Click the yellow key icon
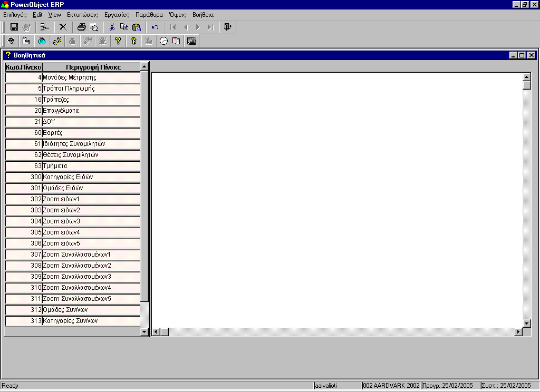 (133, 41)
